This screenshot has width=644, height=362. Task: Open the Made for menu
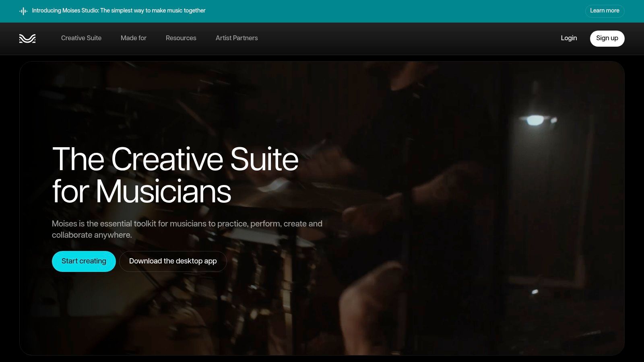tap(134, 38)
